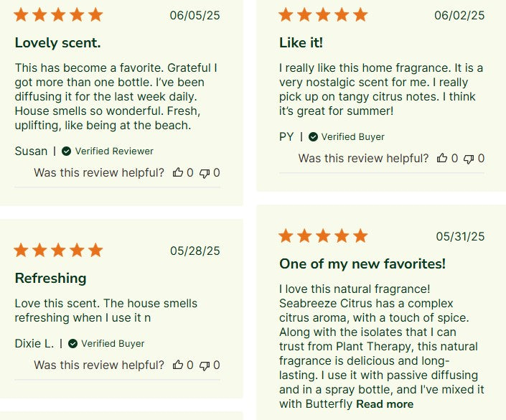Open the 'One of my new favorites!' review title
The height and width of the screenshot is (420, 506).
[362, 263]
